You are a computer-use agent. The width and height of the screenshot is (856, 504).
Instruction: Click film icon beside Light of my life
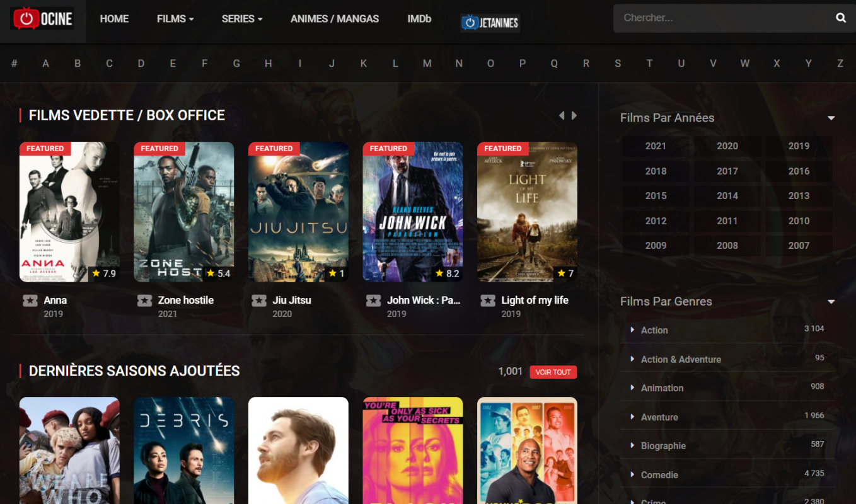click(x=488, y=301)
